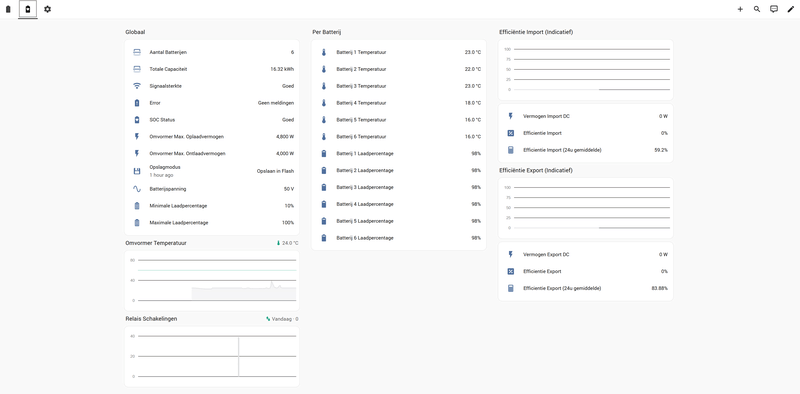
Task: Open the Omvormer Temperatuur graph
Action: (x=212, y=280)
